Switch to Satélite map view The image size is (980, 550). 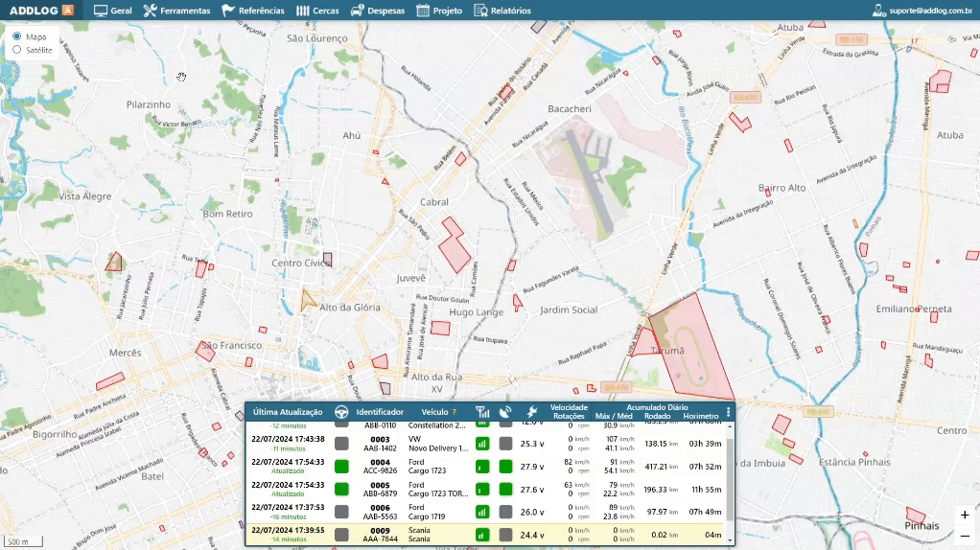pyautogui.click(x=17, y=49)
